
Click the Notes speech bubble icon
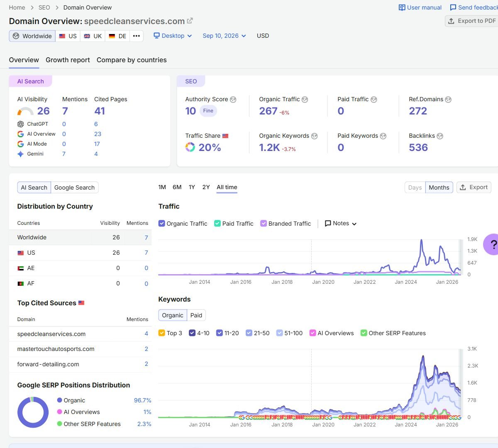tap(328, 224)
